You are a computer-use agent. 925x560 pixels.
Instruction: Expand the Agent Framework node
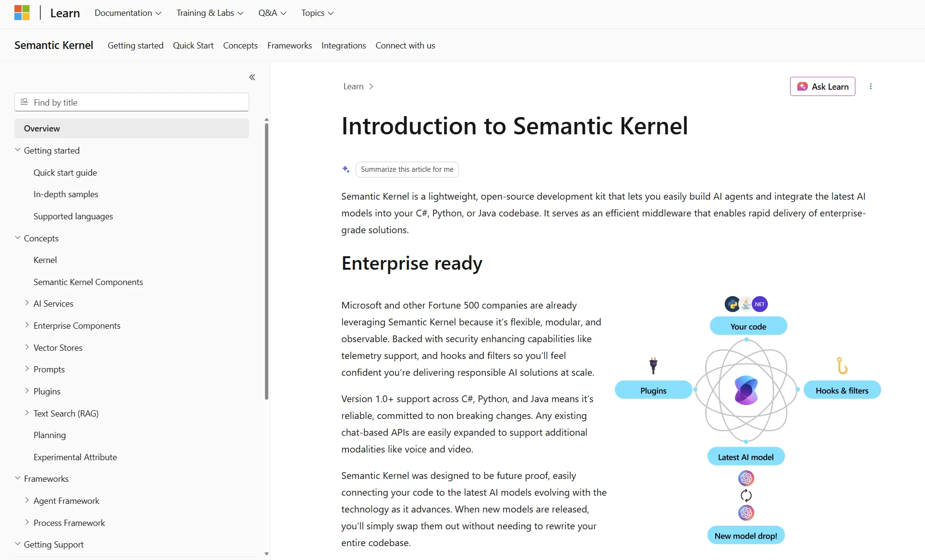click(27, 500)
